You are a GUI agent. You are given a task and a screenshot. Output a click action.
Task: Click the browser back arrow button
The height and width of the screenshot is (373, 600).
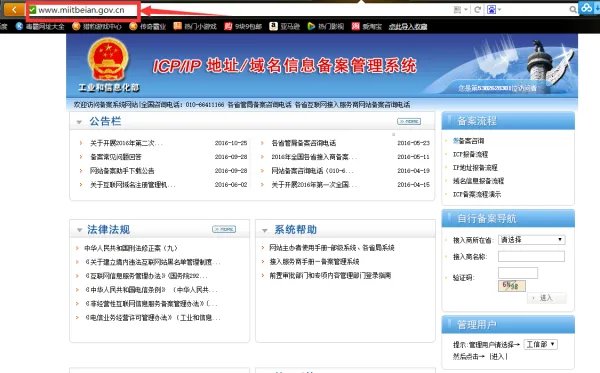pyautogui.click(x=14, y=10)
